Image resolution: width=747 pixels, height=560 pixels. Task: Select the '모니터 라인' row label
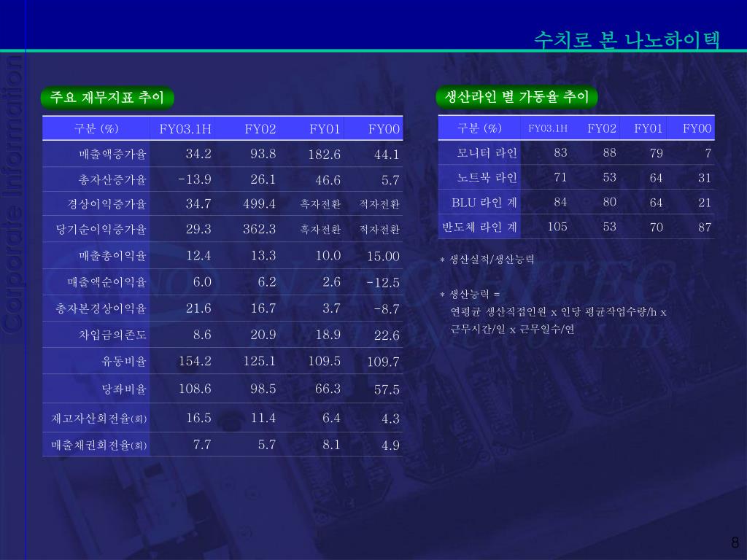(487, 153)
